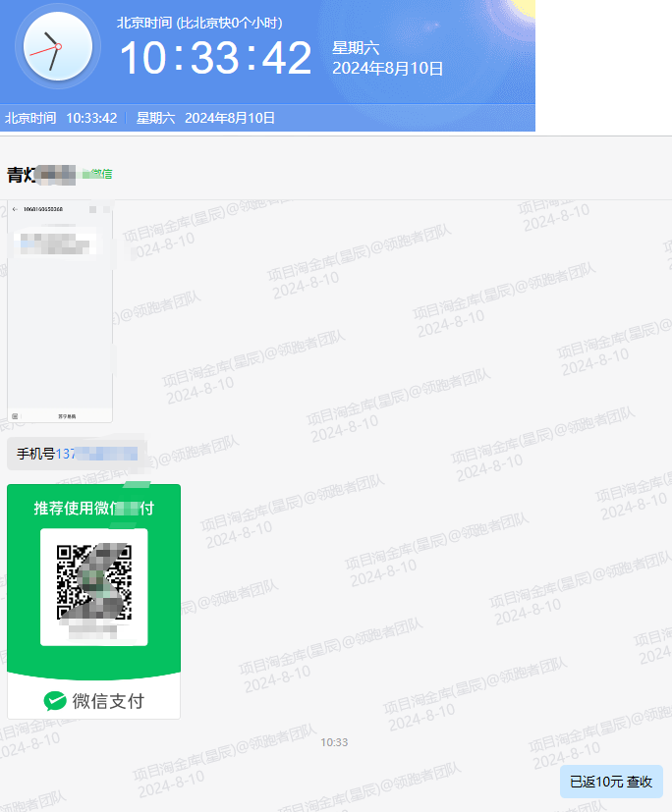Open the phone screenshot image message
This screenshot has height=812, width=672.
pos(60,311)
